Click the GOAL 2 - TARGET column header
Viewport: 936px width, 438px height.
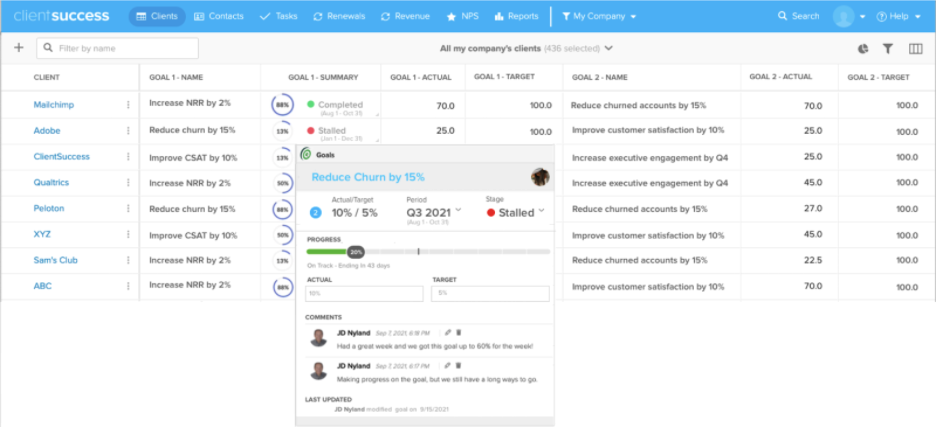coord(879,77)
